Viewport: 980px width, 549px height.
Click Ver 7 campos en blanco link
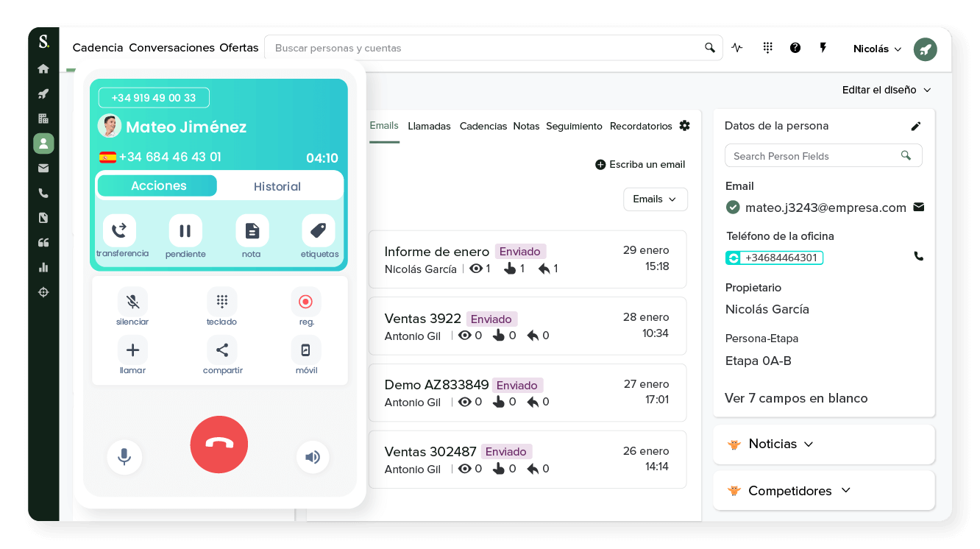[796, 398]
